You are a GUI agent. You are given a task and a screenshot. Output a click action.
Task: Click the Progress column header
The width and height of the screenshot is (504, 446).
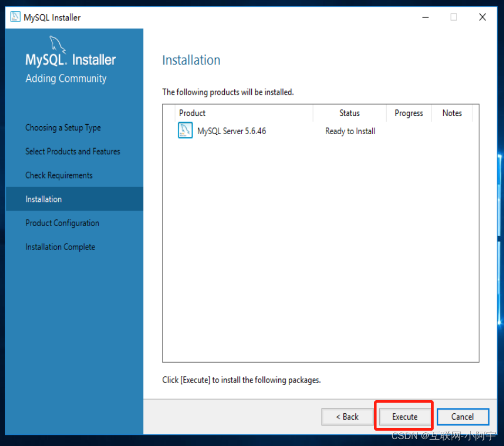point(408,113)
